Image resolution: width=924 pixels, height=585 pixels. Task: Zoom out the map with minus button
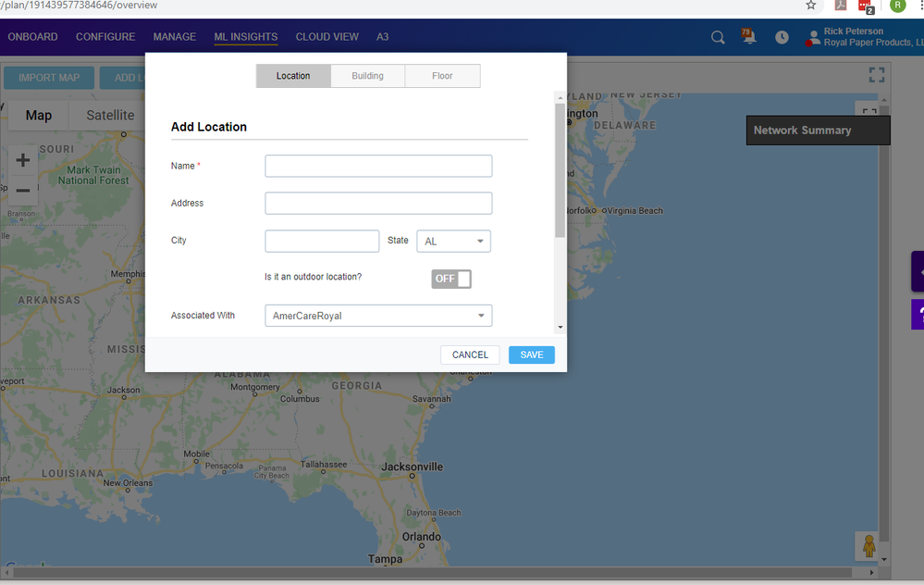point(23,191)
